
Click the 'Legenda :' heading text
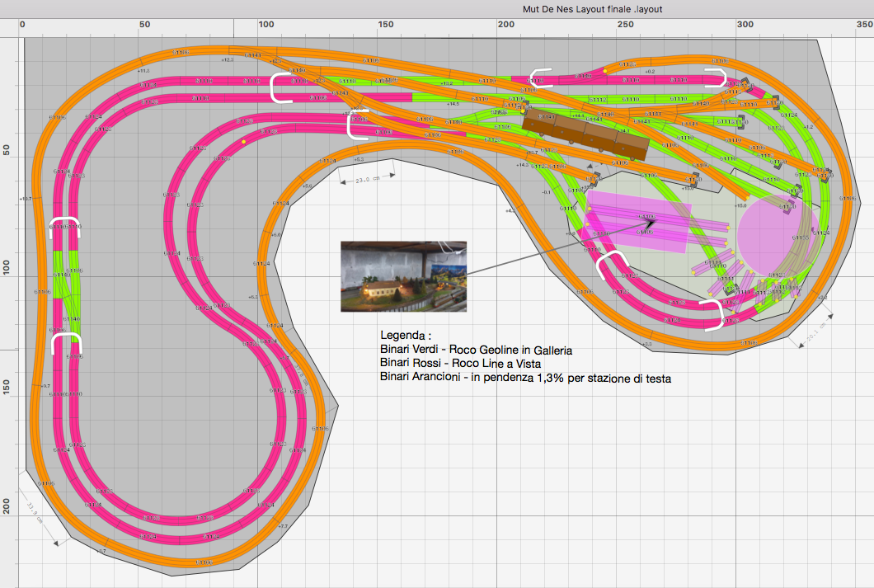pyautogui.click(x=406, y=336)
